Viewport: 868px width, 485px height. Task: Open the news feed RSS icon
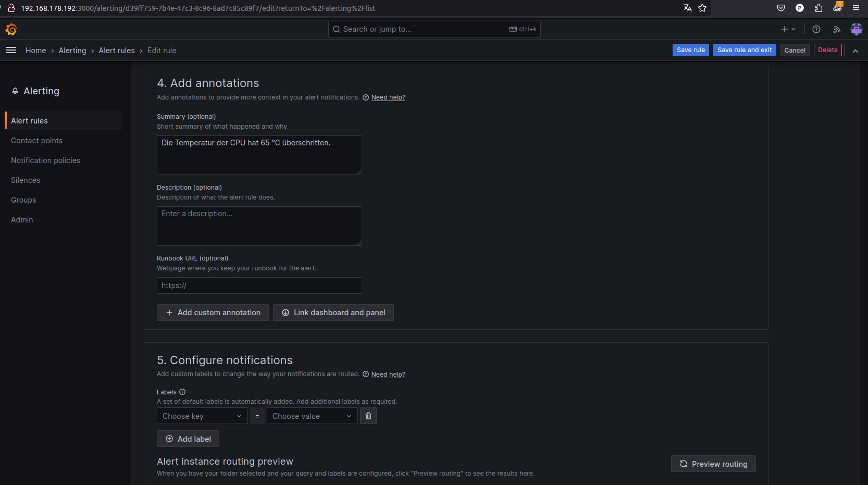(x=837, y=29)
